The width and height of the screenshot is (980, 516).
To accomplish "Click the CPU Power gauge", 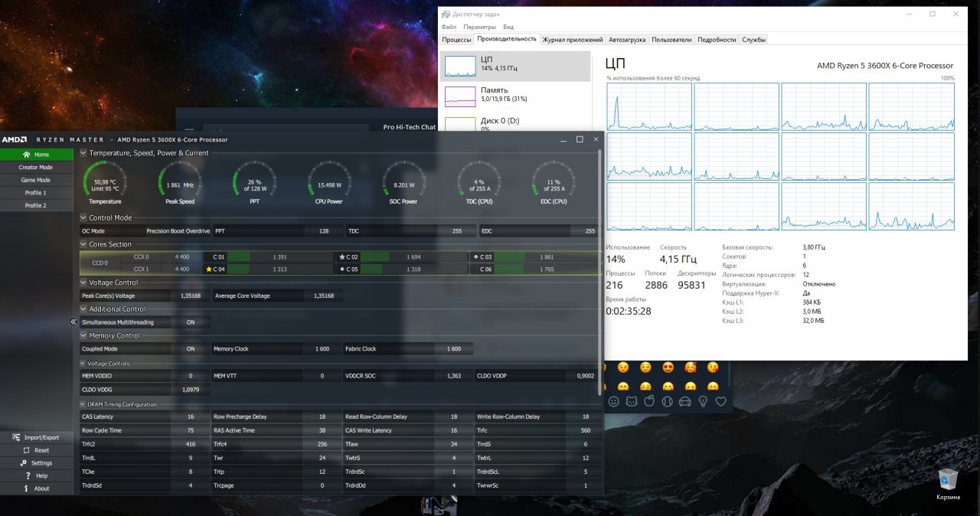I will pyautogui.click(x=330, y=182).
